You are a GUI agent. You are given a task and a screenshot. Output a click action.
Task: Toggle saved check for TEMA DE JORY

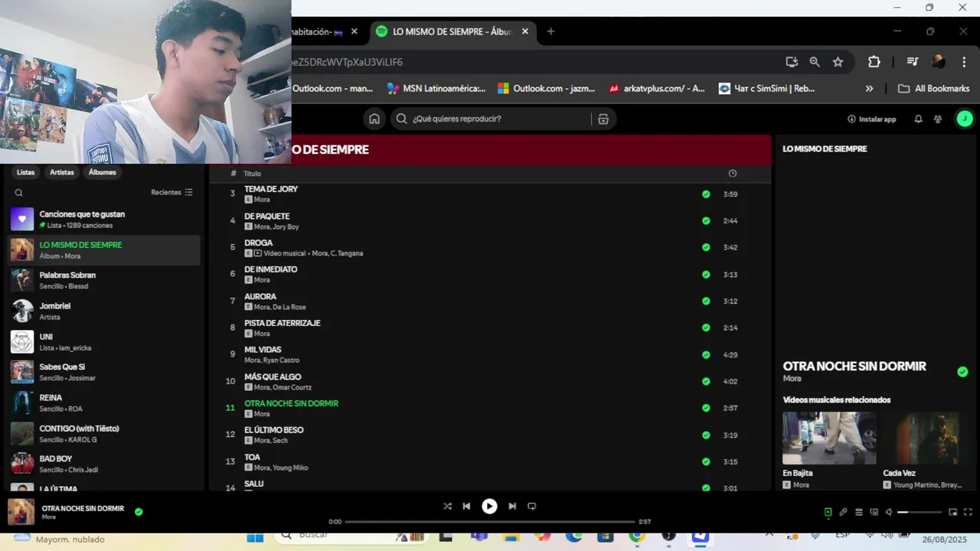(x=706, y=194)
